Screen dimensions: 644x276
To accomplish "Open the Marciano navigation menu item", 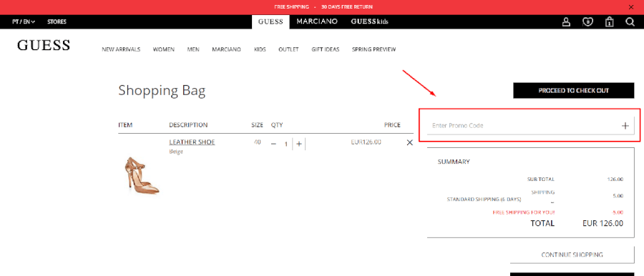I will point(227,49).
